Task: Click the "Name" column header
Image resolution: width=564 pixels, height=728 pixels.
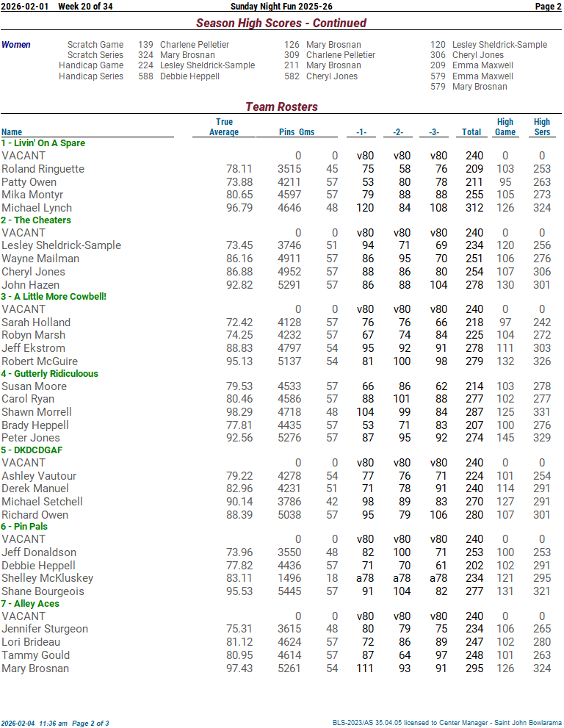Action: tap(12, 132)
